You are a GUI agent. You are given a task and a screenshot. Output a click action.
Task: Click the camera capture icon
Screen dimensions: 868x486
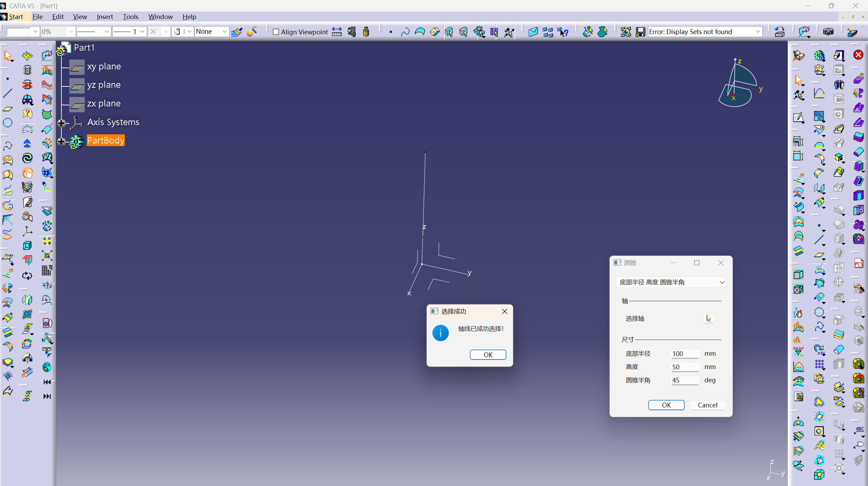point(828,32)
